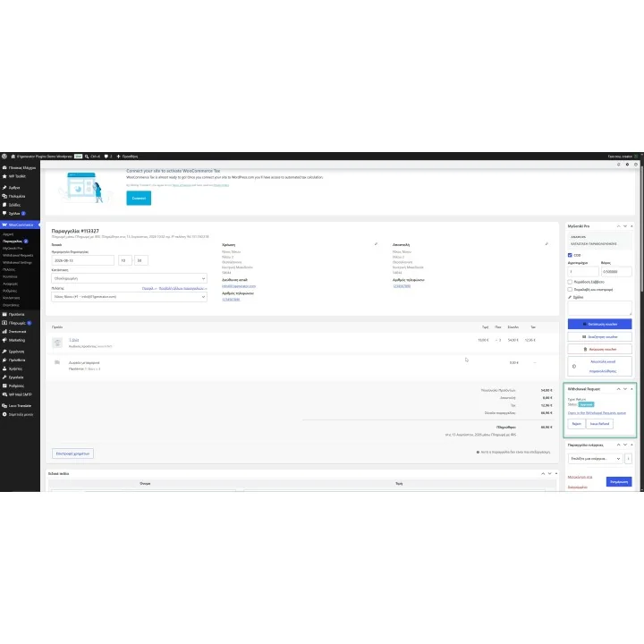Click the Loco Translate icon
This screenshot has width=644, height=644.
tap(4, 406)
